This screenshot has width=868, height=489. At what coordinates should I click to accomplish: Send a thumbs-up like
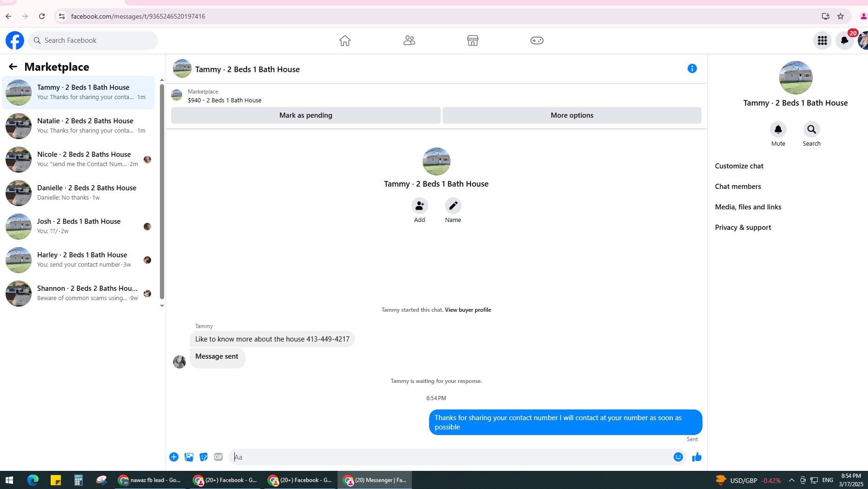click(696, 457)
